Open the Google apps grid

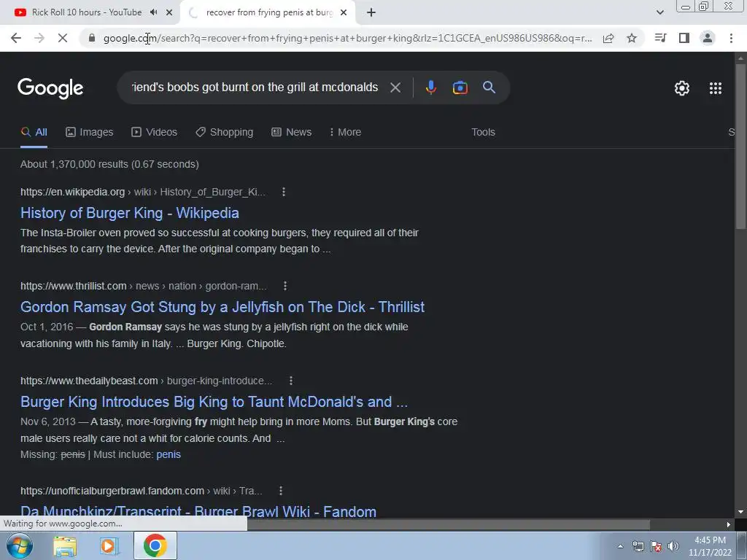(x=716, y=88)
